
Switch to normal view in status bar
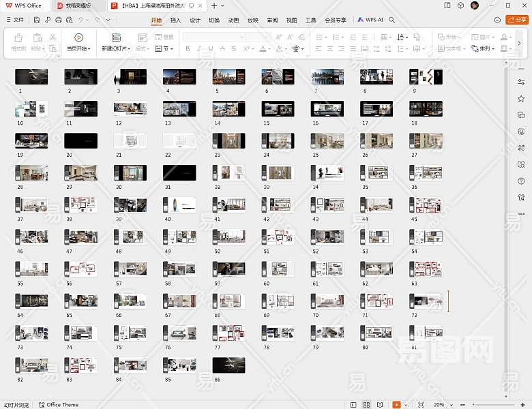355,404
